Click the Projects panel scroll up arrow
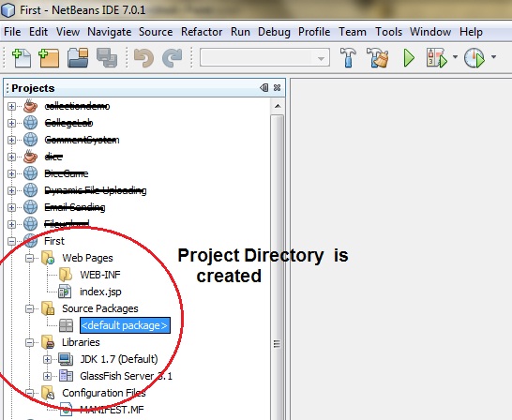 pyautogui.click(x=278, y=106)
